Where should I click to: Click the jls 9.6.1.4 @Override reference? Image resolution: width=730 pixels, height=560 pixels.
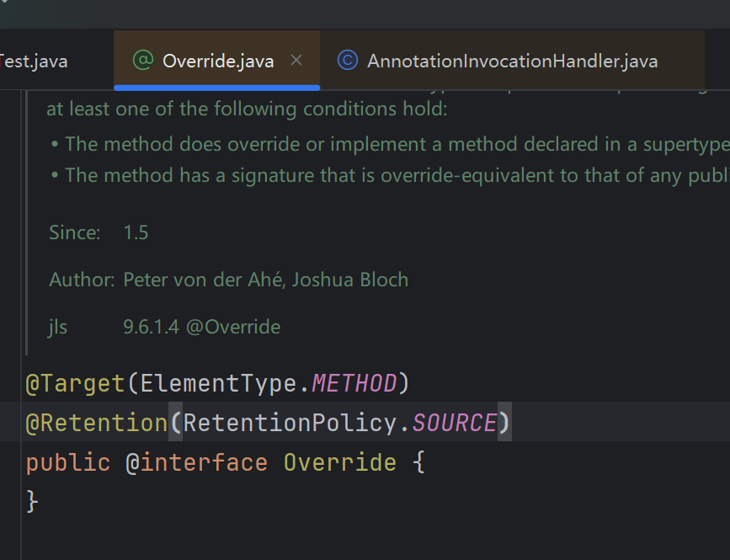pyautogui.click(x=201, y=327)
